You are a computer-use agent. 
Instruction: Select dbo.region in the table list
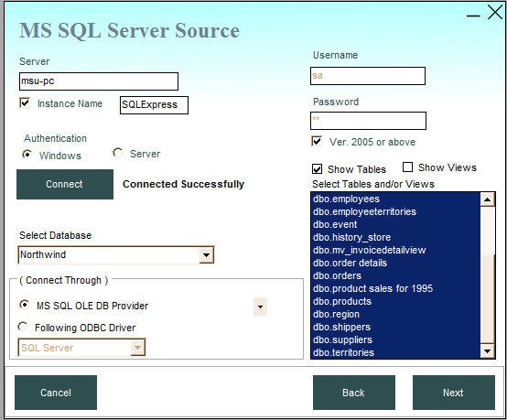coord(395,314)
